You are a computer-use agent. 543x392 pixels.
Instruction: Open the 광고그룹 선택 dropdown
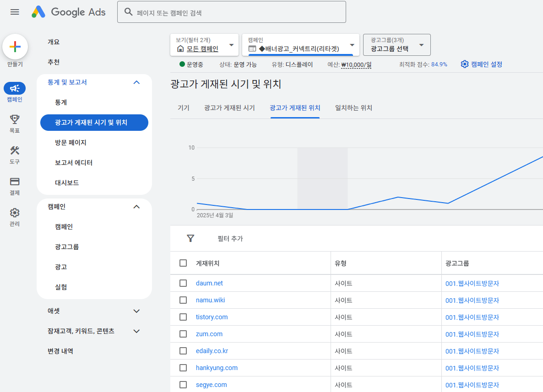(397, 45)
